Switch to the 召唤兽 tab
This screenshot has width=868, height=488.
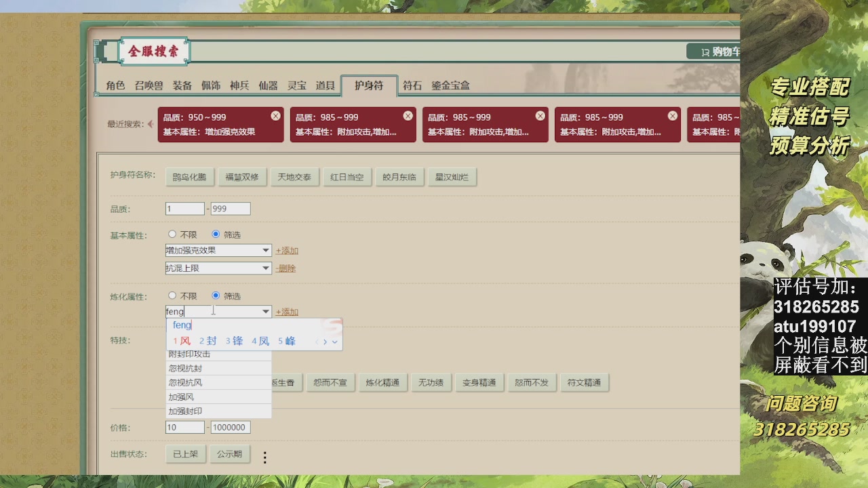[x=149, y=85]
